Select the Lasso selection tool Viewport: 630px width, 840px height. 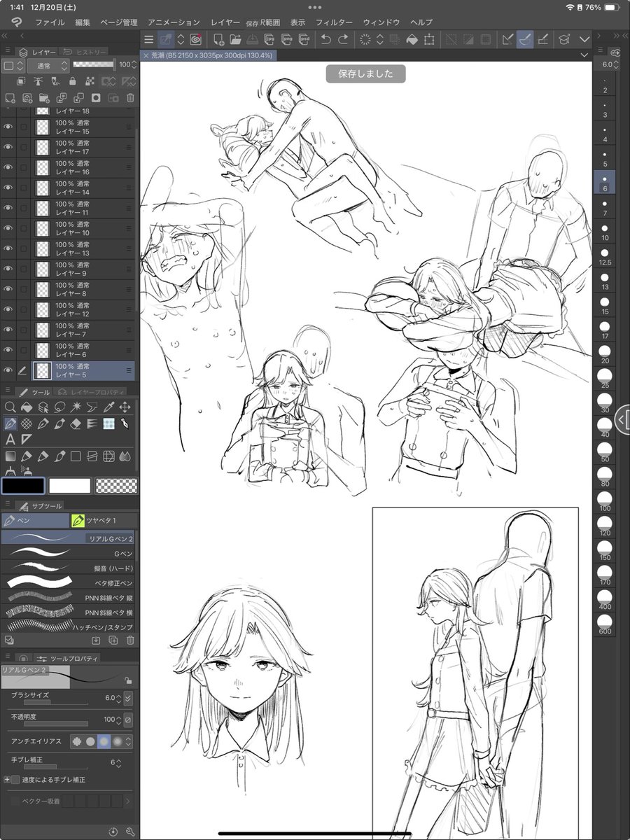click(x=59, y=407)
